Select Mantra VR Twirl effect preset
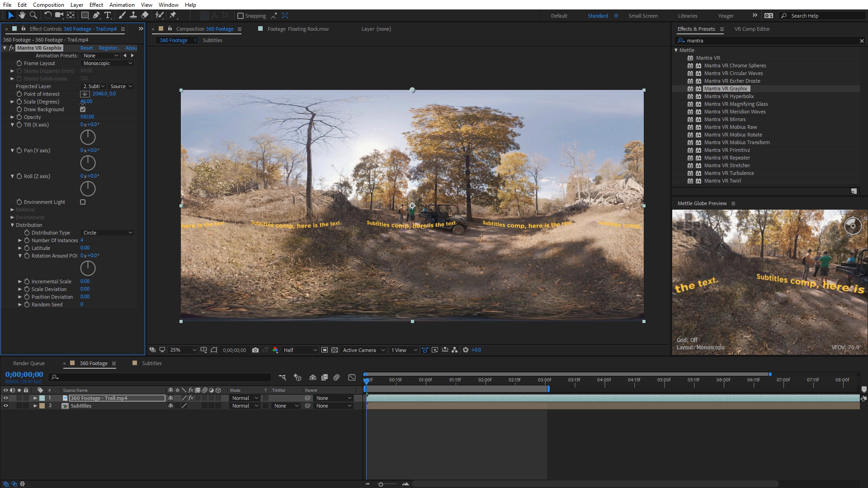The width and height of the screenshot is (868, 488). coord(722,181)
